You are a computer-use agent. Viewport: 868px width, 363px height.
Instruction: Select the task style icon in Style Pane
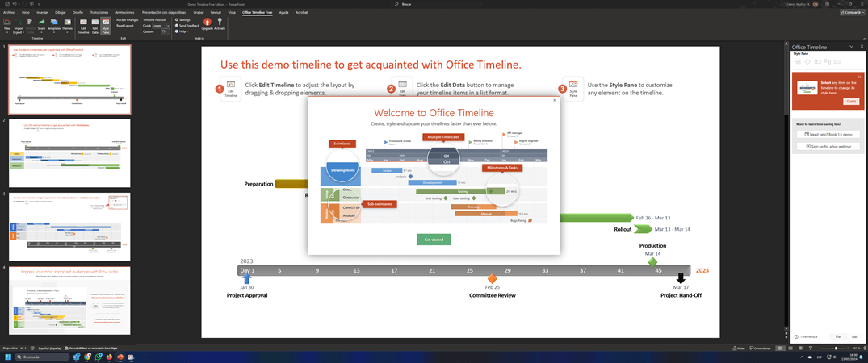pyautogui.click(x=798, y=61)
